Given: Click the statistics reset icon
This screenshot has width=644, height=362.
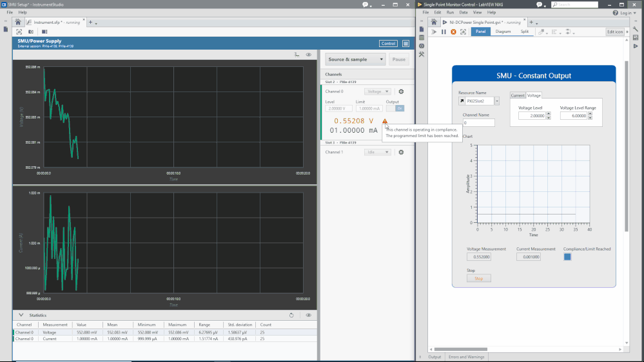Looking at the screenshot, I should (291, 315).
